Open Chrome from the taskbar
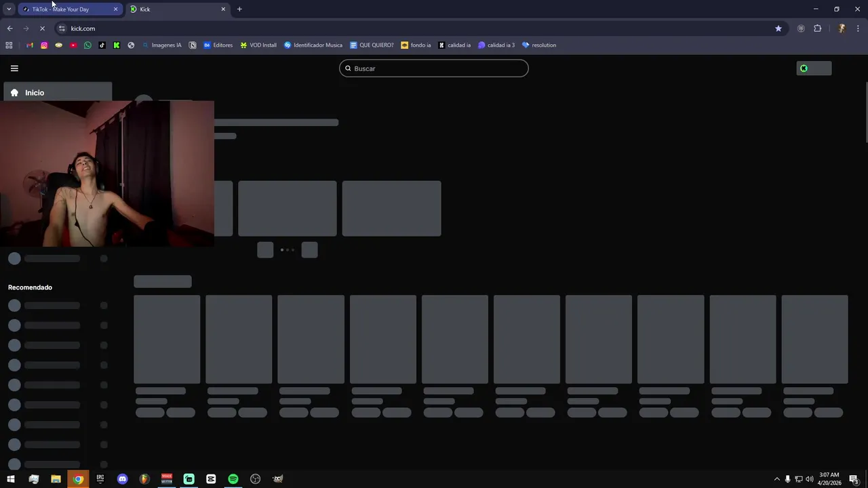 click(78, 479)
